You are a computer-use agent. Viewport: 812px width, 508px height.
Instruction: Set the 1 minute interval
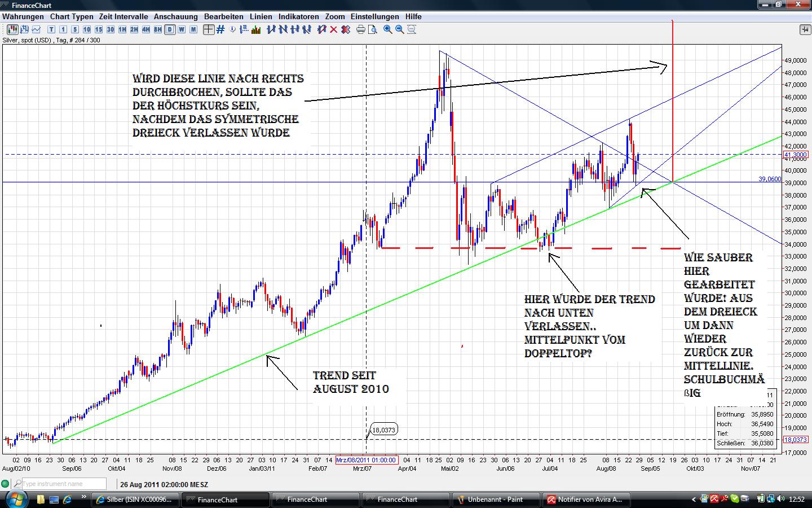[63, 29]
